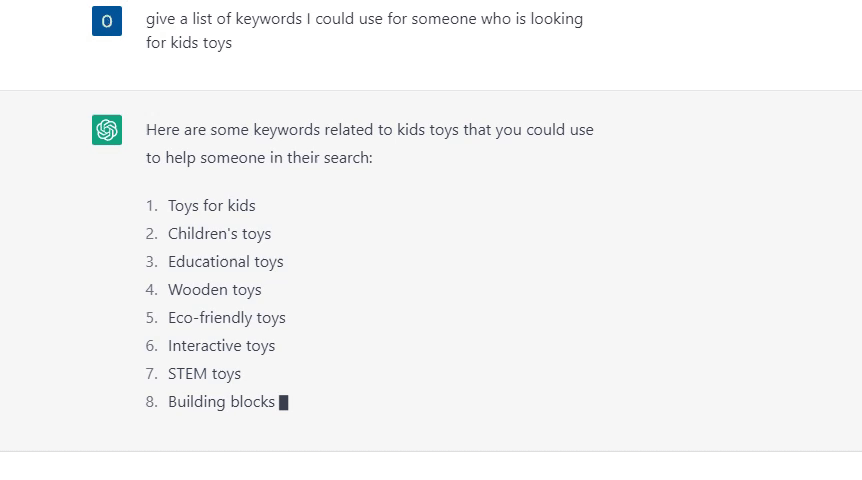
Task: Click 'to help someone in their search' line
Action: coord(259,158)
